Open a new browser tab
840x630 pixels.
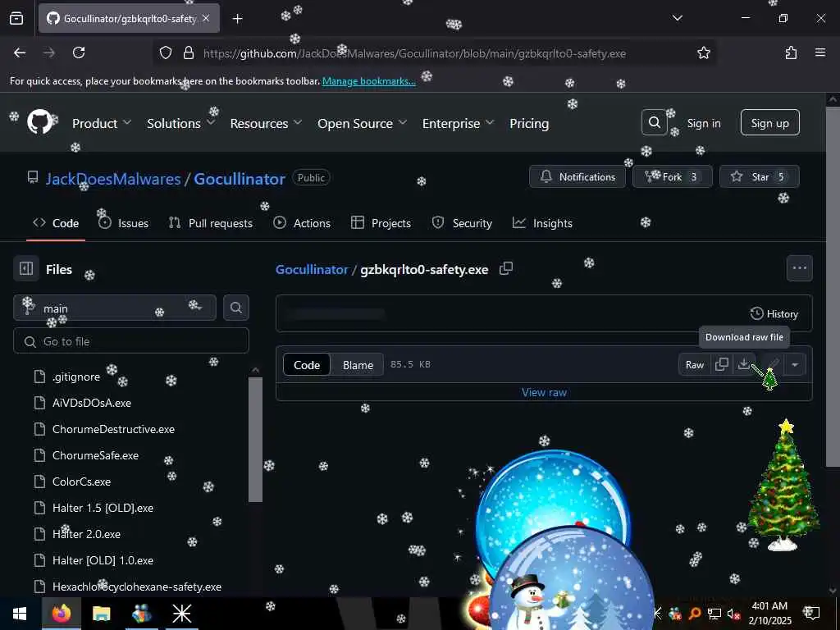237,19
